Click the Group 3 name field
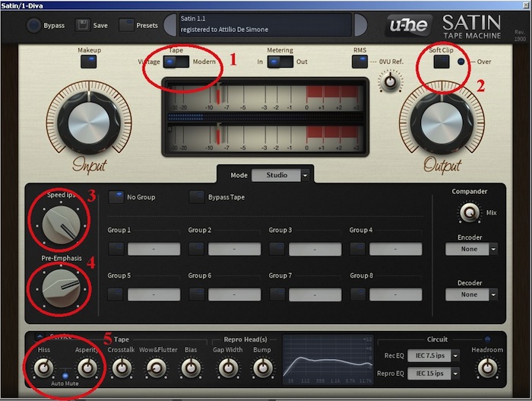Image resolution: width=532 pixels, height=401 pixels. pyautogui.click(x=315, y=249)
